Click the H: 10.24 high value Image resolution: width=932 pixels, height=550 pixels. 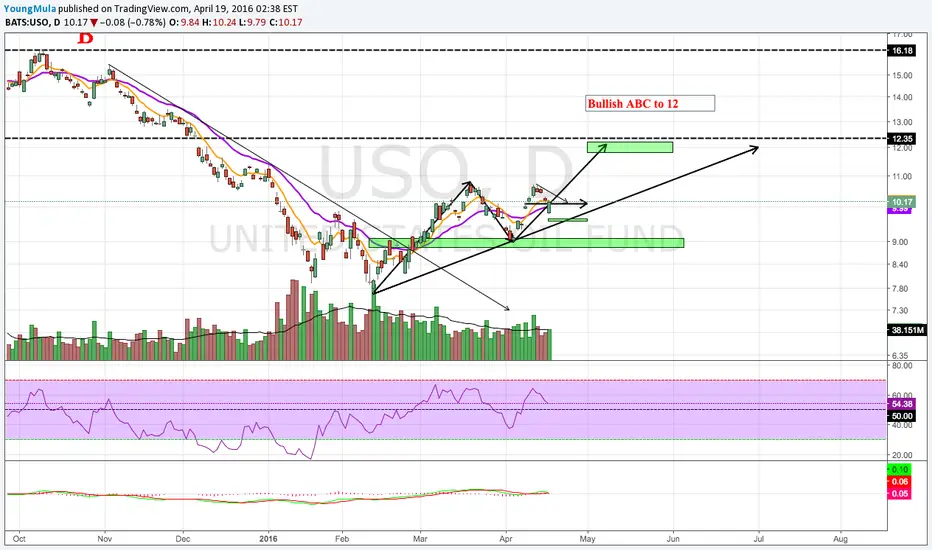[218, 23]
